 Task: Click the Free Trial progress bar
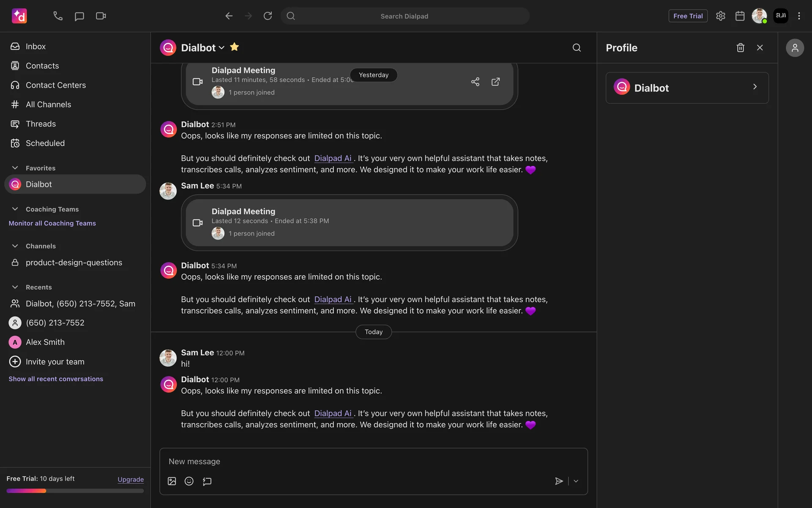tap(75, 491)
